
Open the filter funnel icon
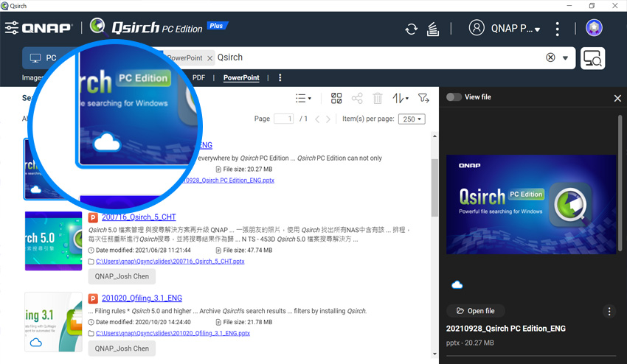[423, 98]
